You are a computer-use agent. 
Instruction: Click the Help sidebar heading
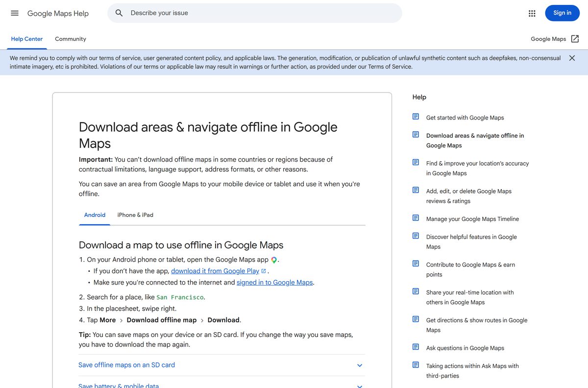pos(419,97)
